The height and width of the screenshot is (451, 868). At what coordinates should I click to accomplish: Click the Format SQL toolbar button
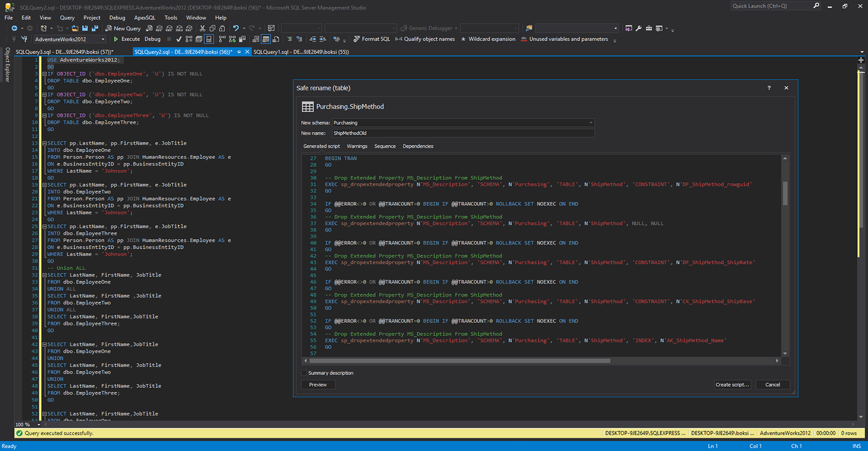372,39
